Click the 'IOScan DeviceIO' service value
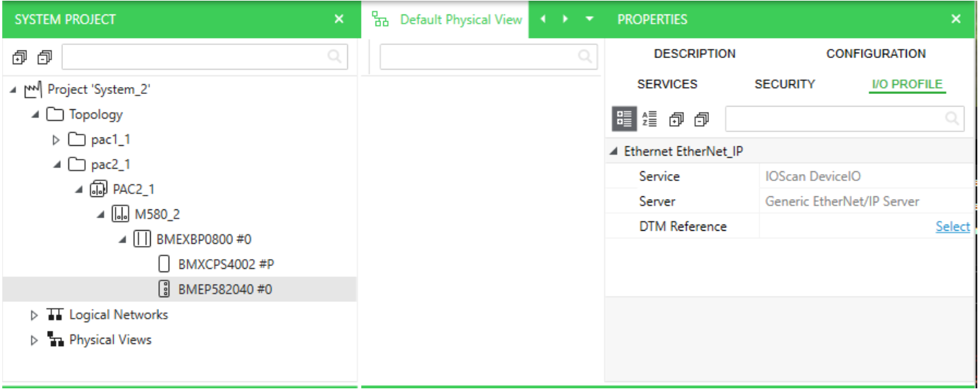The height and width of the screenshot is (389, 980). coord(813,176)
